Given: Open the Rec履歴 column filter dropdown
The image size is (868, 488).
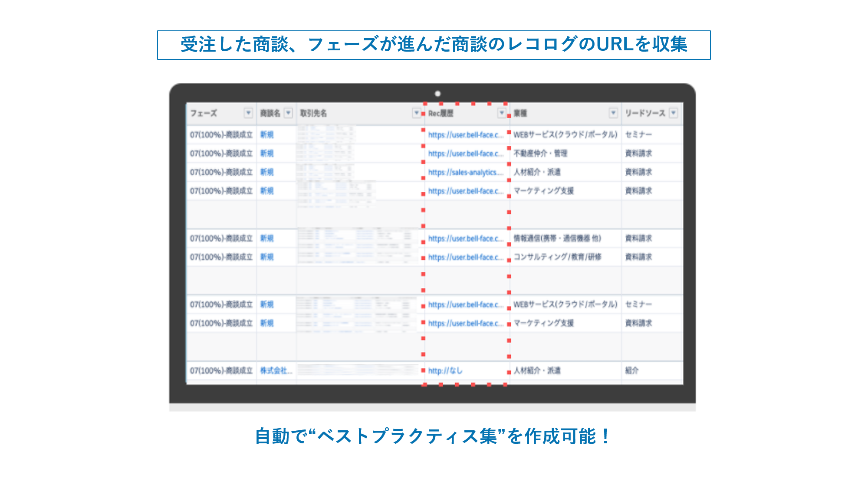Looking at the screenshot, I should point(502,113).
